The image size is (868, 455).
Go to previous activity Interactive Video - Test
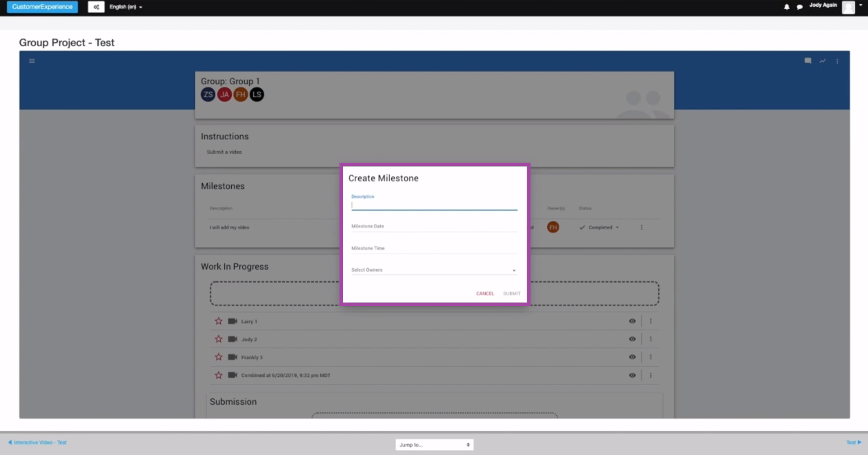tap(37, 443)
